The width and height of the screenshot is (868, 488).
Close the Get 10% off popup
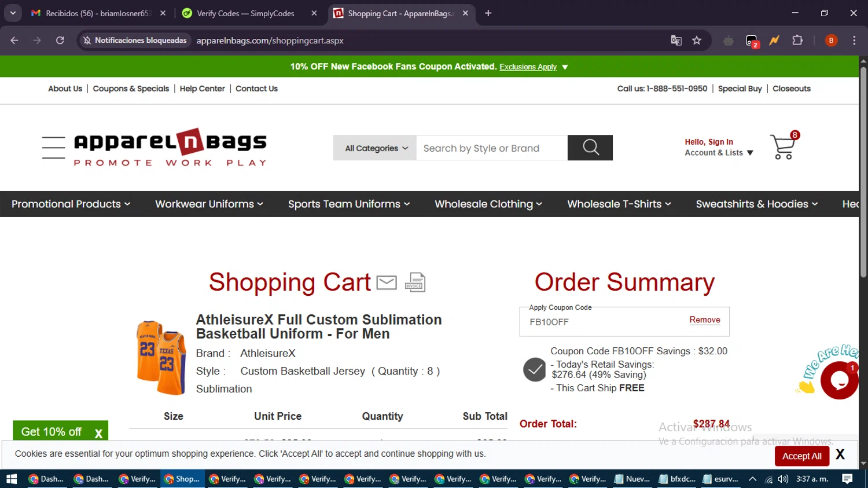tap(98, 433)
